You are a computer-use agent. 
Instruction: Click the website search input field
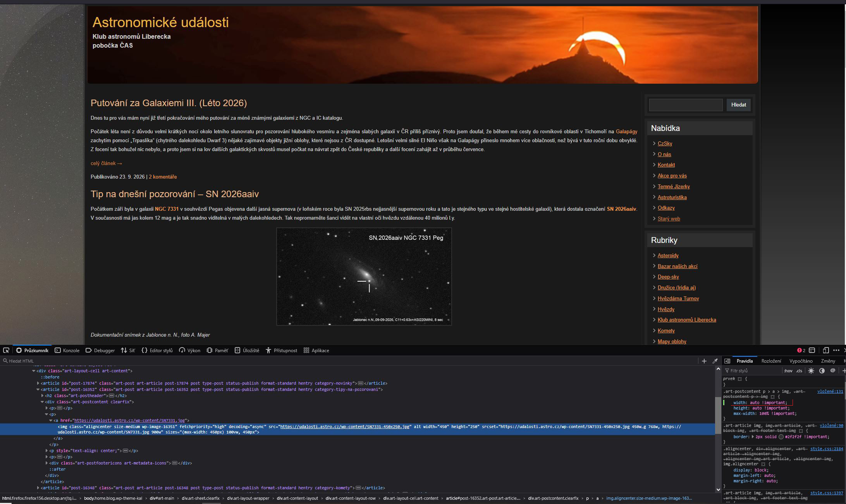point(686,105)
